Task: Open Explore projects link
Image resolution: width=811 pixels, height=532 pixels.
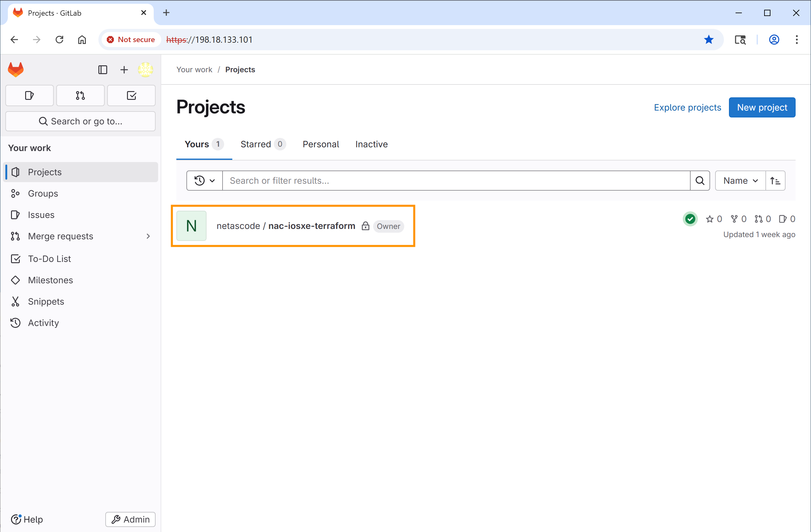Action: coord(687,107)
